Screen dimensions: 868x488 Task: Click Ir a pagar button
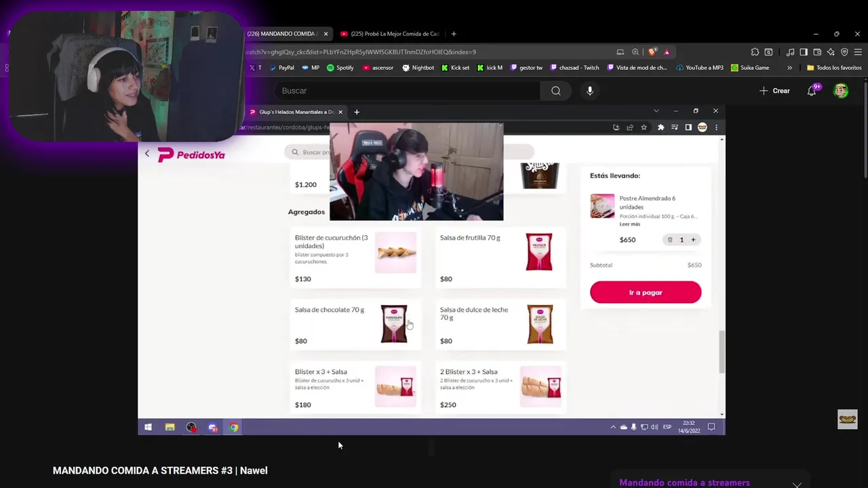point(646,293)
